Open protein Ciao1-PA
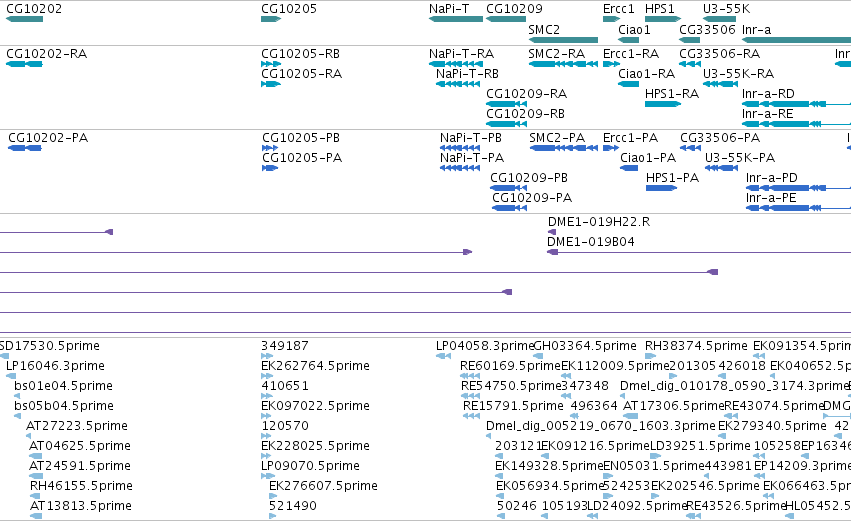 [x=647, y=158]
